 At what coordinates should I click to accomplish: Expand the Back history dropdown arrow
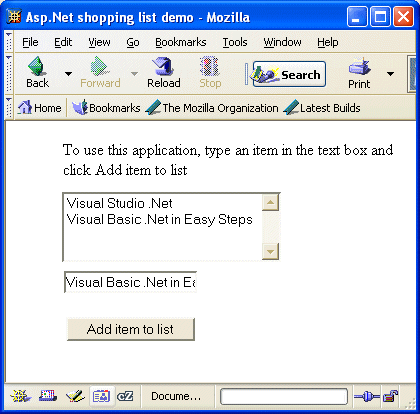click(x=68, y=74)
